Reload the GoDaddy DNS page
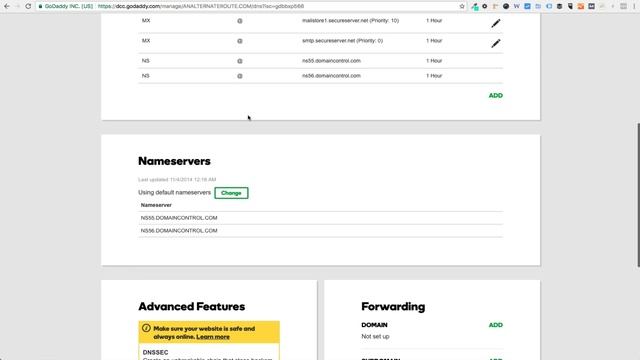Viewport: 640px width, 360px height. tap(28, 6)
